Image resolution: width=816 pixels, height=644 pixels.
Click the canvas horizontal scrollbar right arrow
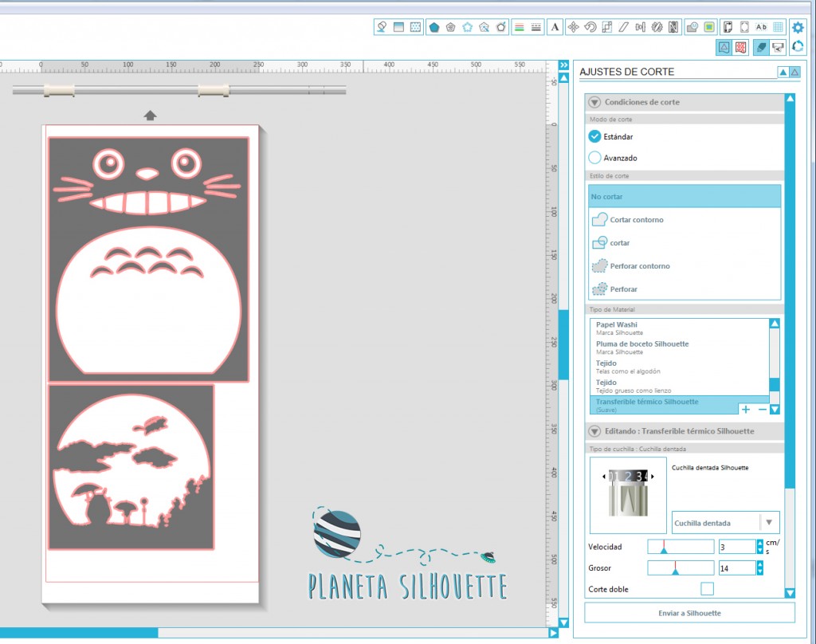[553, 633]
